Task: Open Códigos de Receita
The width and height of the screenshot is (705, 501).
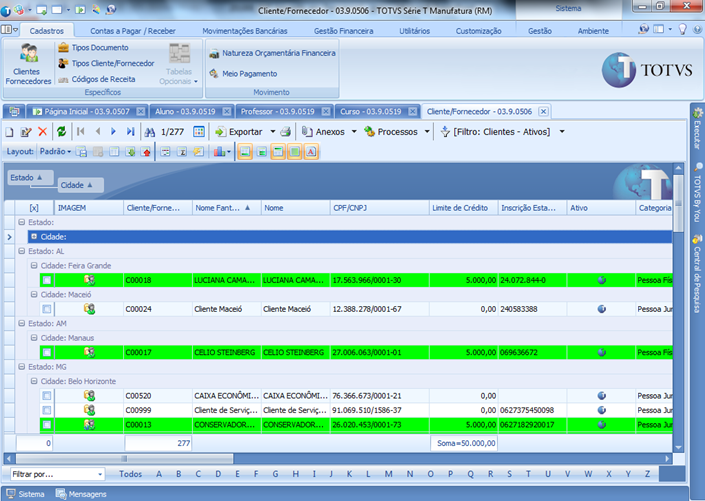Action: click(96, 79)
